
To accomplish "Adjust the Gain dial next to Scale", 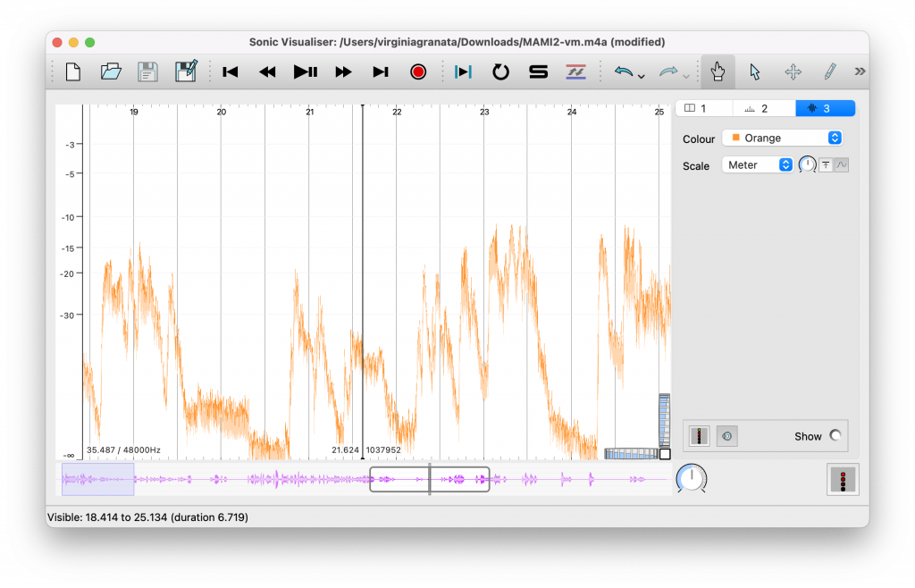I will pos(807,165).
